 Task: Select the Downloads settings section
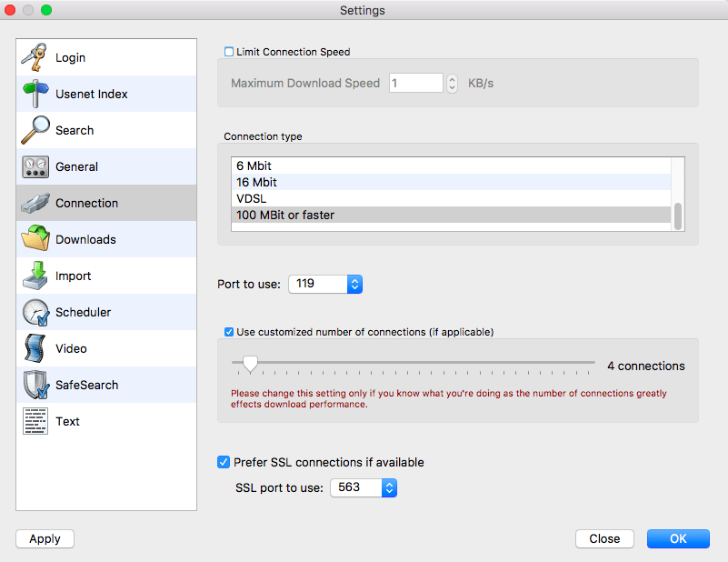tap(106, 239)
